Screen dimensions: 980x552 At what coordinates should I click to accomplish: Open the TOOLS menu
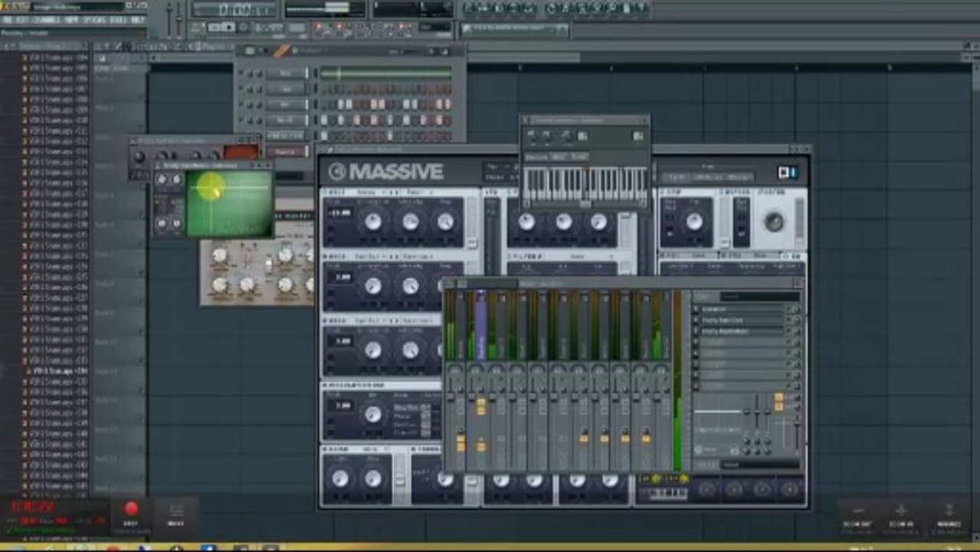118,19
